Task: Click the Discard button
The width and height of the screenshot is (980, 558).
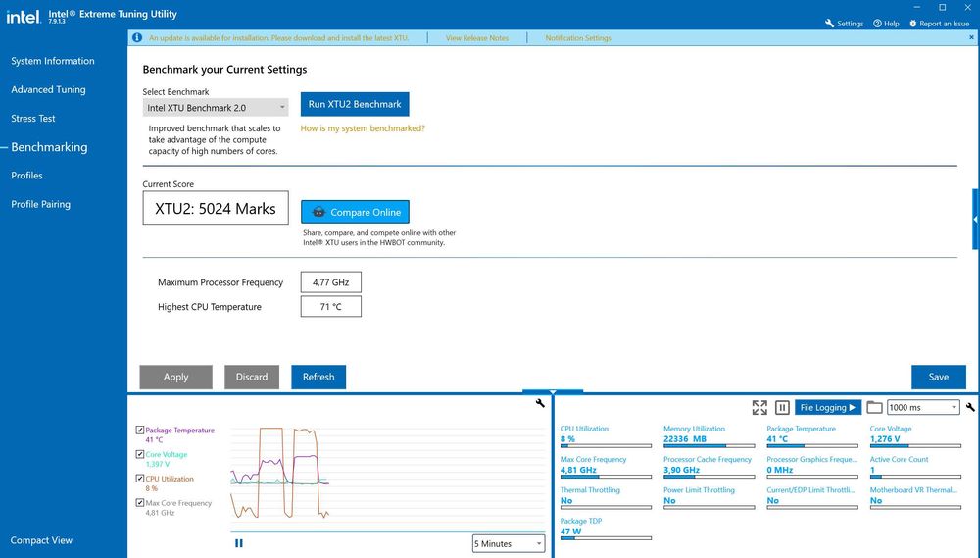Action: (x=252, y=377)
